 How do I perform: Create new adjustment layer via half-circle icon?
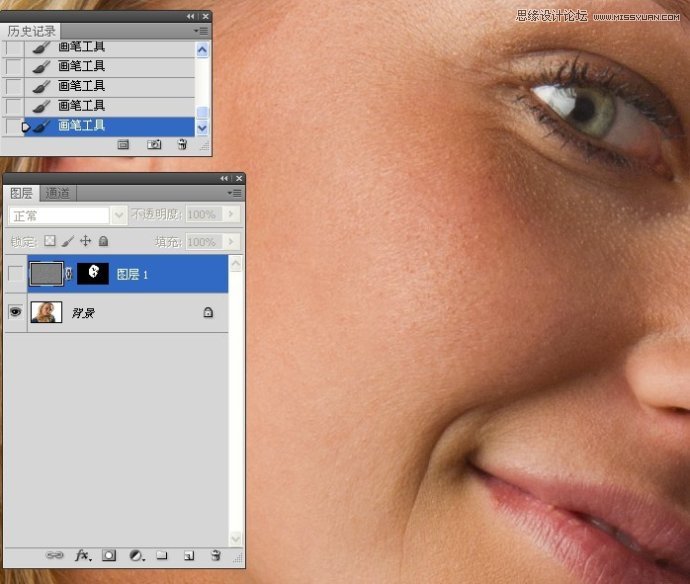(x=136, y=555)
